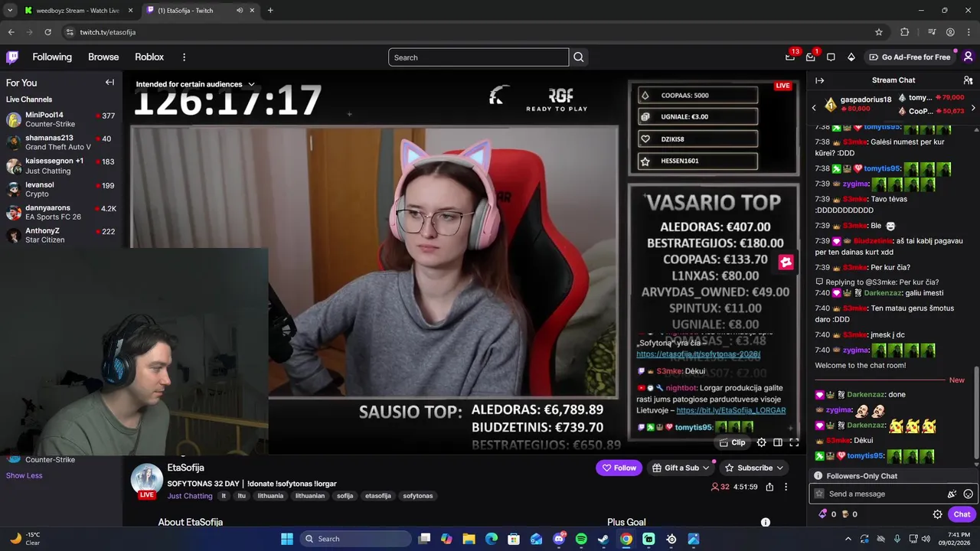Open chat settings gear

(x=937, y=514)
